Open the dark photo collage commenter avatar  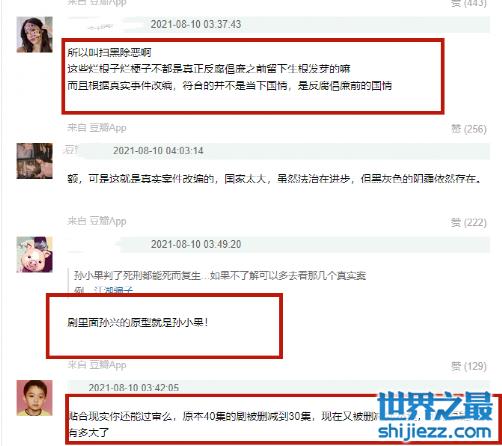[x=35, y=161]
